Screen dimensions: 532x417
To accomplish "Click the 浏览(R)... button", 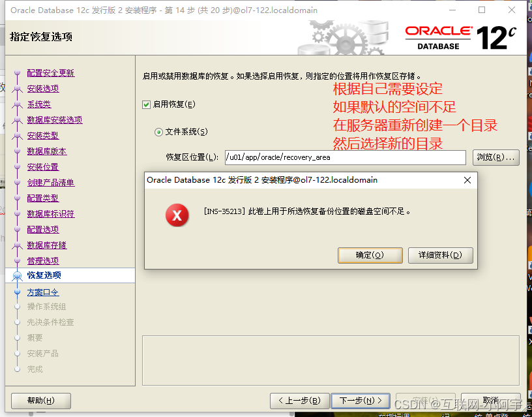I will [495, 157].
